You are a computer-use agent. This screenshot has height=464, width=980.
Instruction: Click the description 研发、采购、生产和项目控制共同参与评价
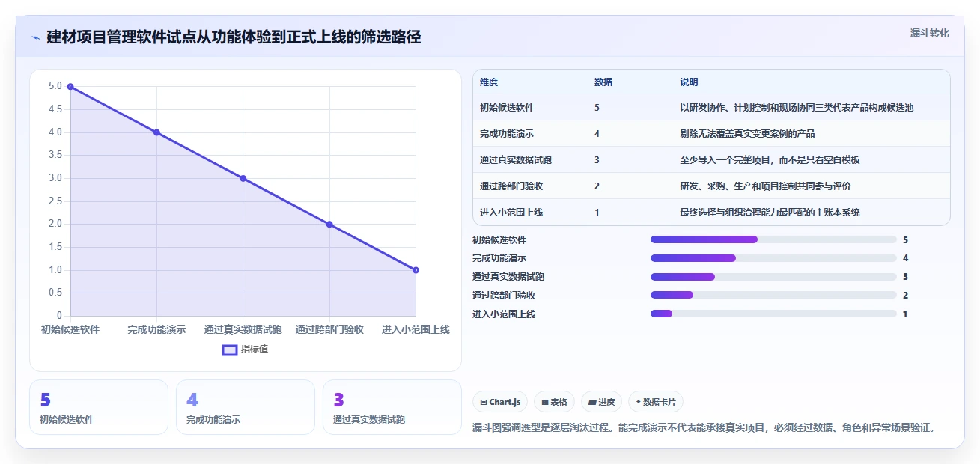tap(765, 186)
